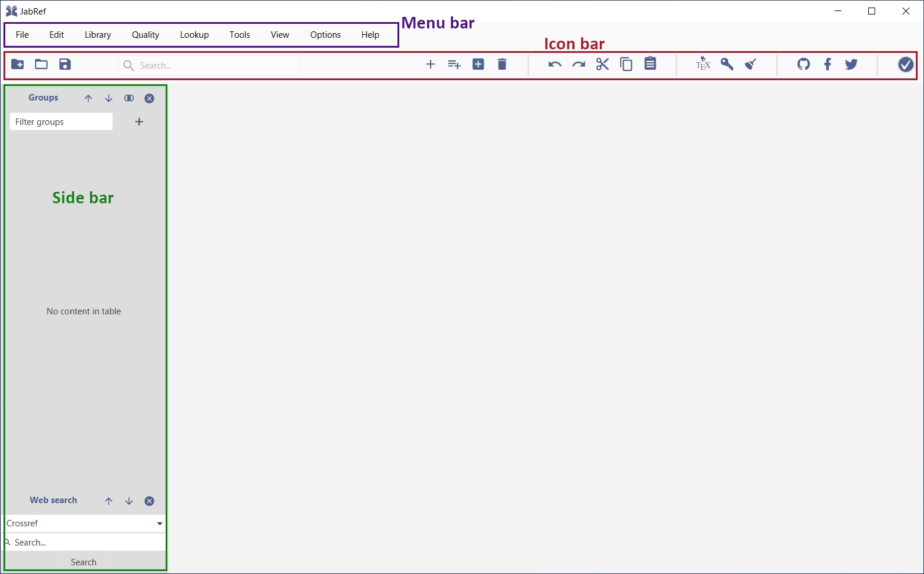Save the library with the floppy disk icon
The image size is (924, 574).
click(65, 64)
